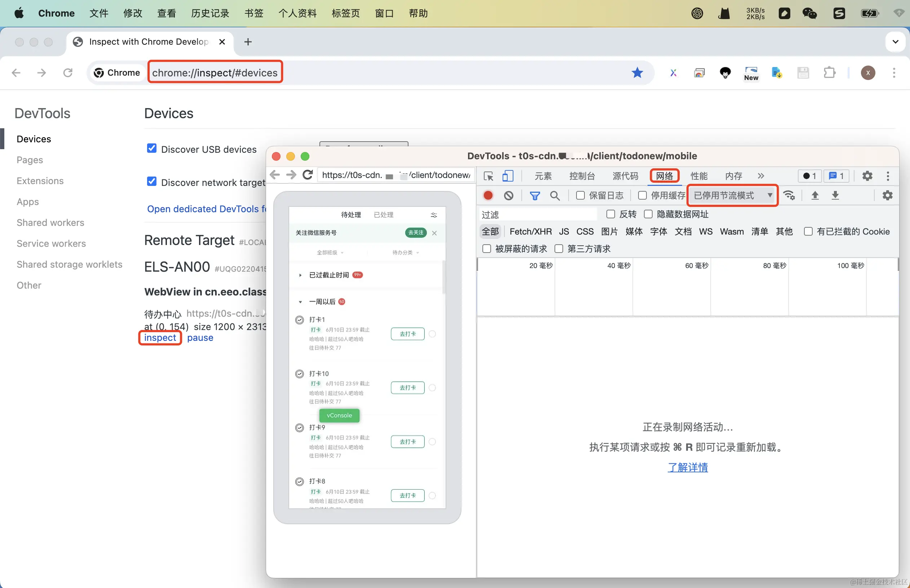Select the inspect element picker icon
The width and height of the screenshot is (910, 588).
pos(488,176)
